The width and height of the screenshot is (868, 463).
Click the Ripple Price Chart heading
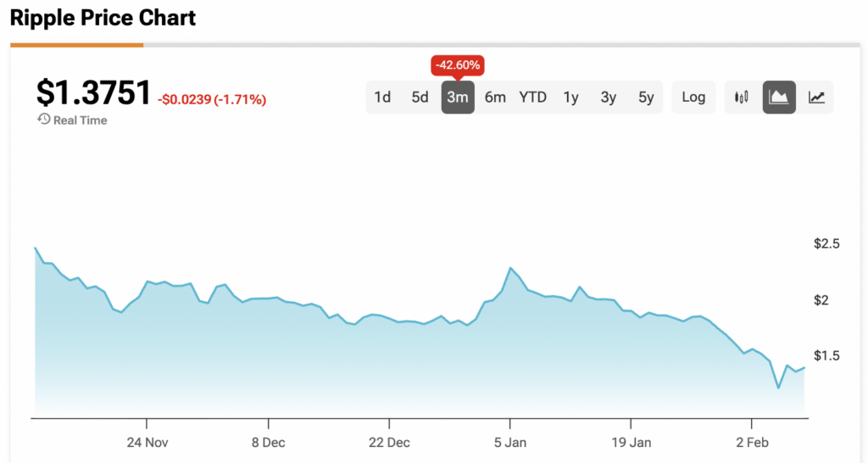pyautogui.click(x=103, y=18)
